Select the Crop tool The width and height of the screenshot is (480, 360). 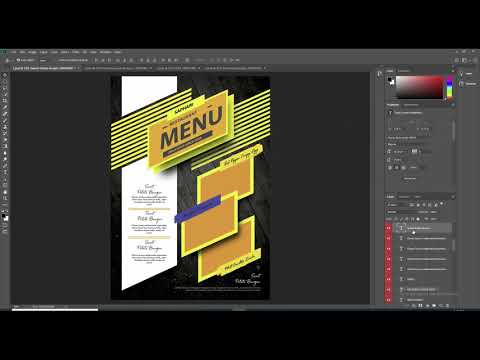pyautogui.click(x=5, y=101)
